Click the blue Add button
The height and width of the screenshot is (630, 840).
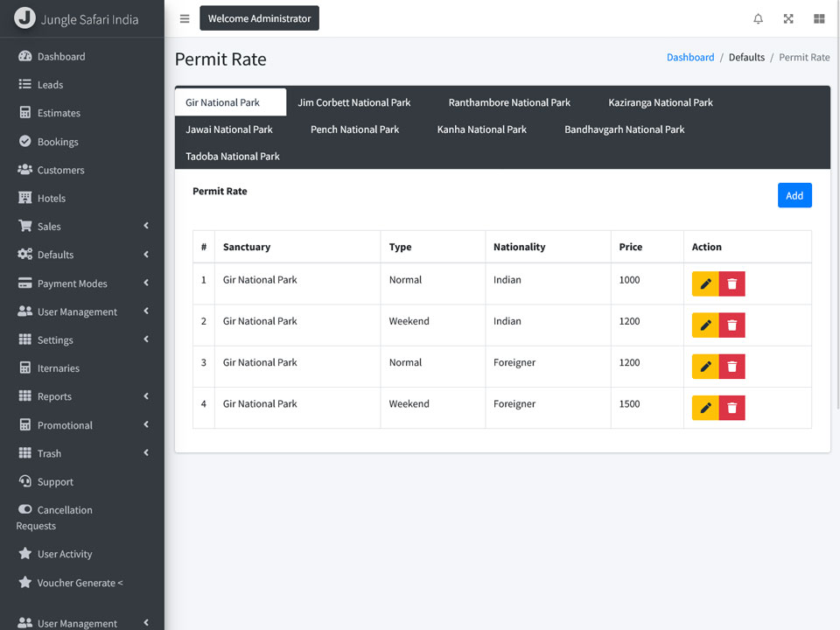794,195
